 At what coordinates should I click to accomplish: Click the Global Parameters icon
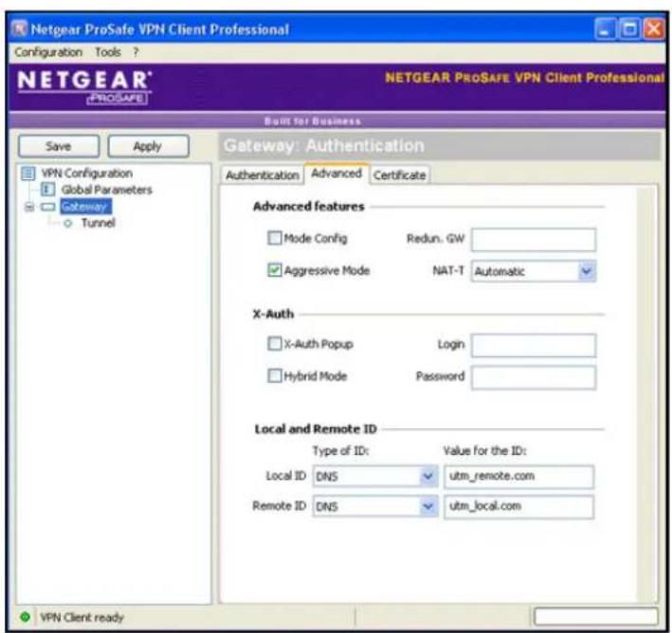pos(47,190)
